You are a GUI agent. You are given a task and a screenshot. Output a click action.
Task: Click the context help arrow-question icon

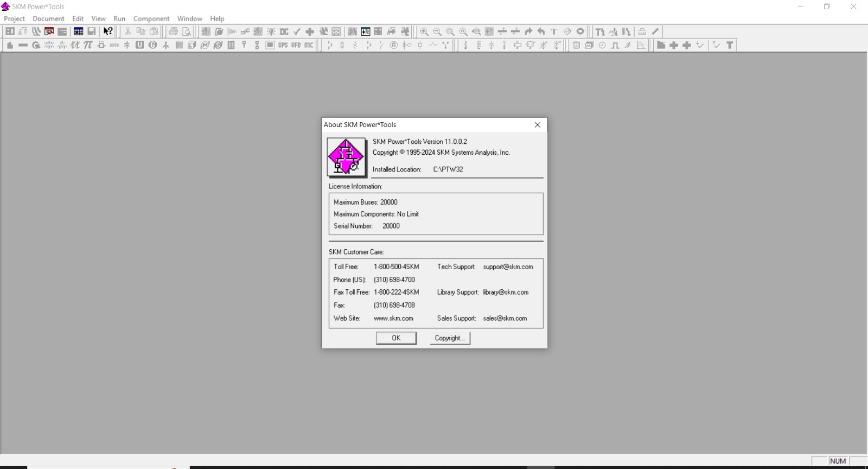point(108,31)
